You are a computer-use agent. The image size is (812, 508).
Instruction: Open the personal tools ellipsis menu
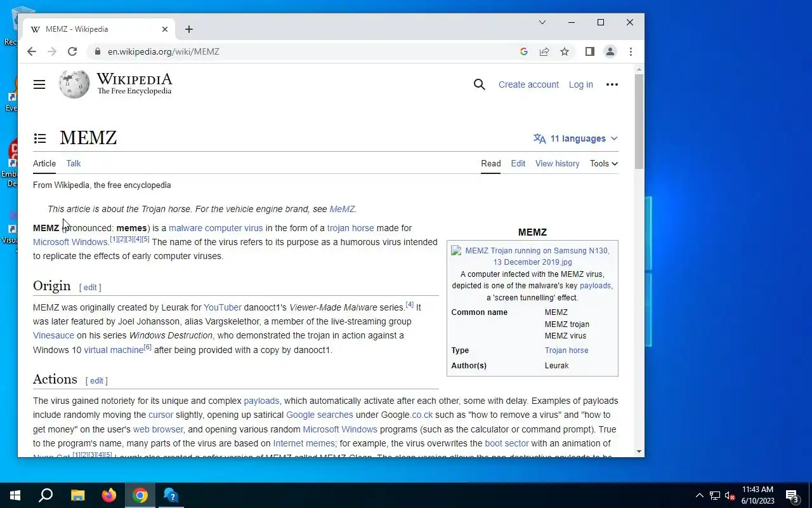[x=612, y=84]
